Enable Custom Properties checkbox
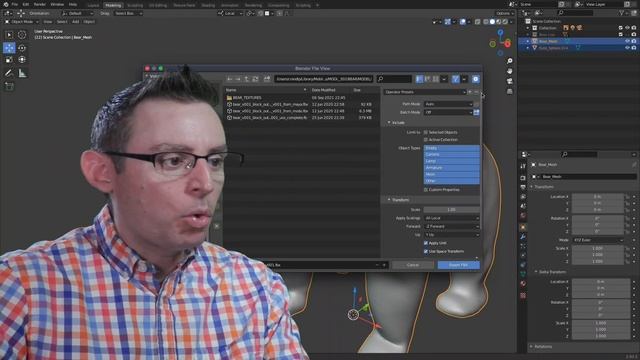Viewport: 640px width, 360px height. [426, 190]
